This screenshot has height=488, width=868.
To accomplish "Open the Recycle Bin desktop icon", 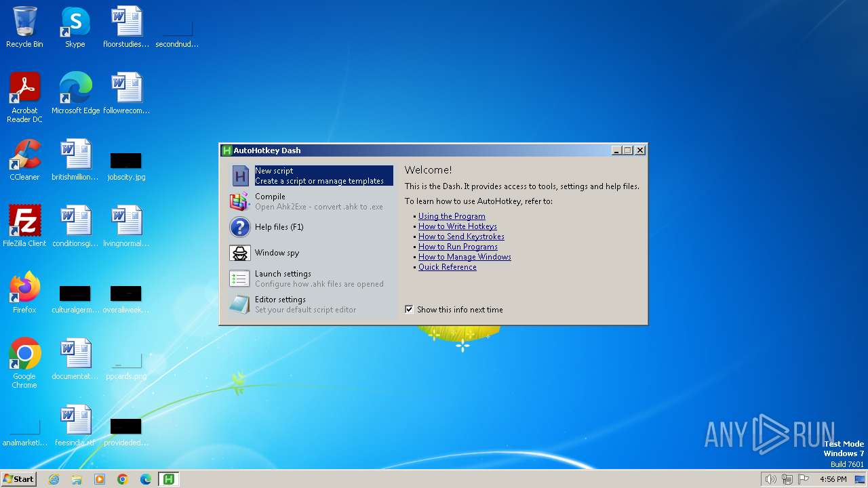I will click(x=24, y=22).
